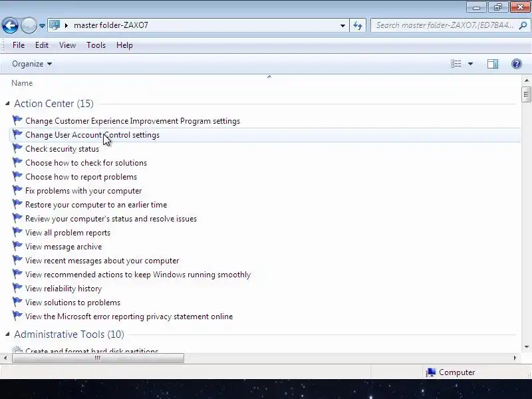
Task: Click flag icon beside Check security status
Action: pos(17,148)
